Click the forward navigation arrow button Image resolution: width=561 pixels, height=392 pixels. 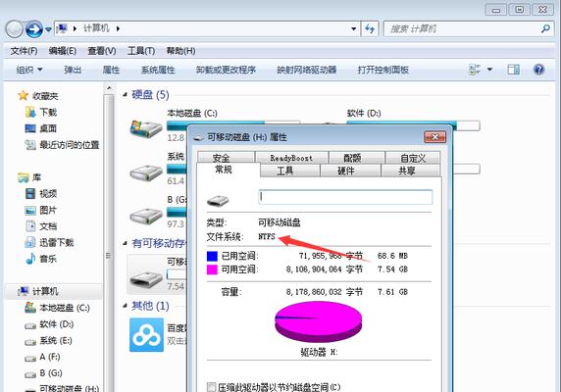[x=34, y=29]
